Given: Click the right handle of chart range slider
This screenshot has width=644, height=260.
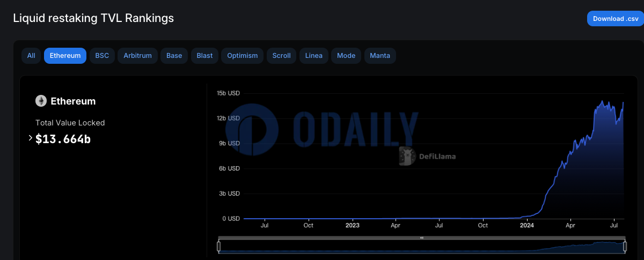Looking at the screenshot, I should click(625, 247).
